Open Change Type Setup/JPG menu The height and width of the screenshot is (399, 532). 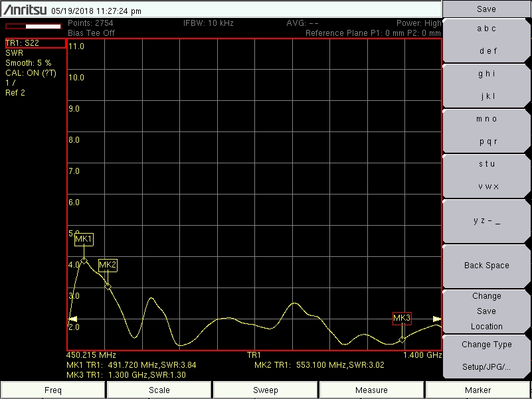(486, 356)
